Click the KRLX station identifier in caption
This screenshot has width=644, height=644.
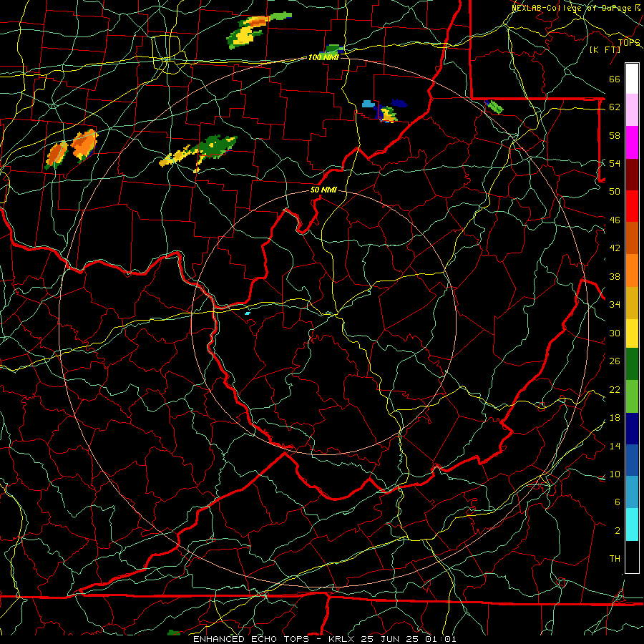point(343,639)
